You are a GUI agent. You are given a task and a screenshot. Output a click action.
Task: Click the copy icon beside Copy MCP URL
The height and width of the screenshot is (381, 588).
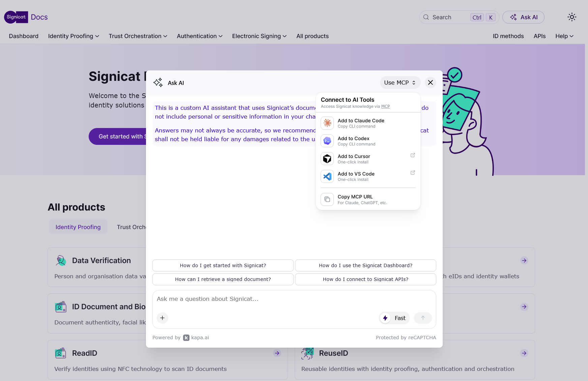327,199
